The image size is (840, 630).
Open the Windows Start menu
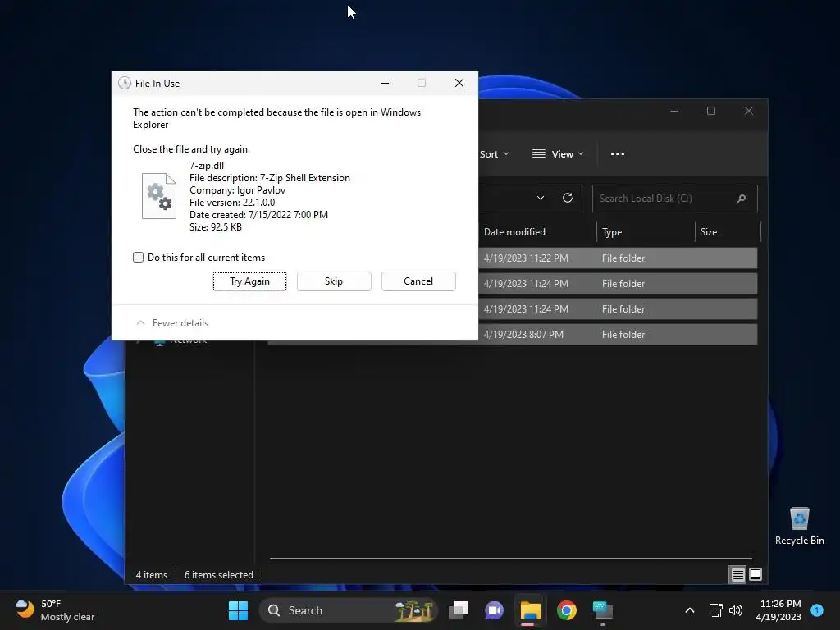click(x=239, y=610)
